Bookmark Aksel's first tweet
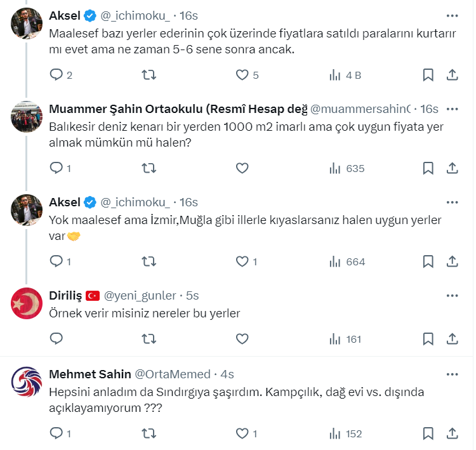 click(428, 75)
